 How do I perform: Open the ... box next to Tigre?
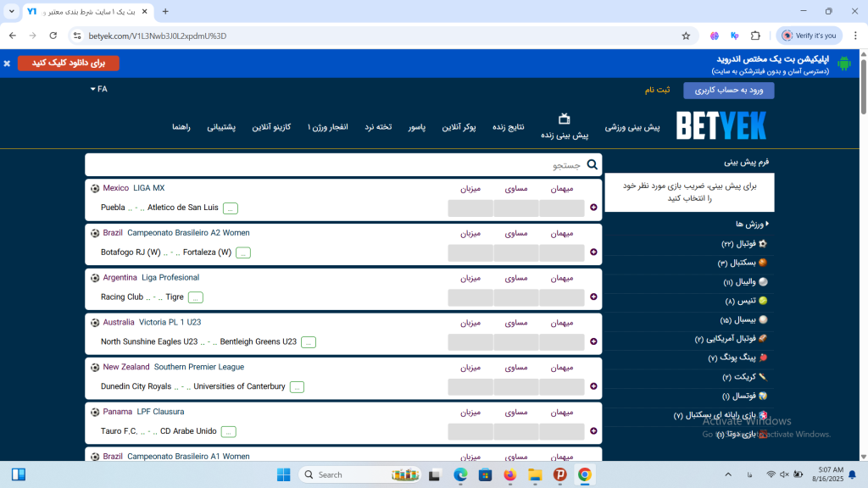coord(196,297)
